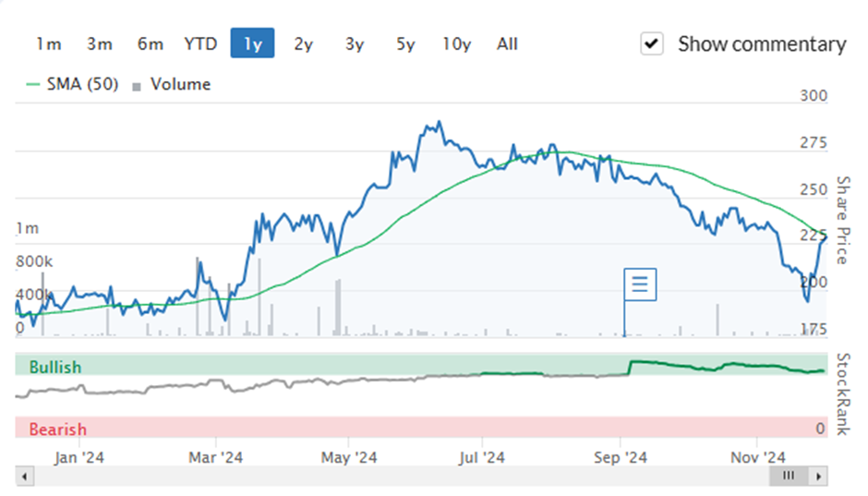This screenshot has width=868, height=496.
Task: Click the 250 price axis value
Action: [x=814, y=190]
